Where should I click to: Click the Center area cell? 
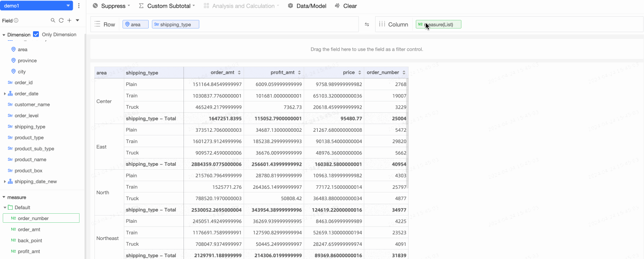click(x=109, y=101)
